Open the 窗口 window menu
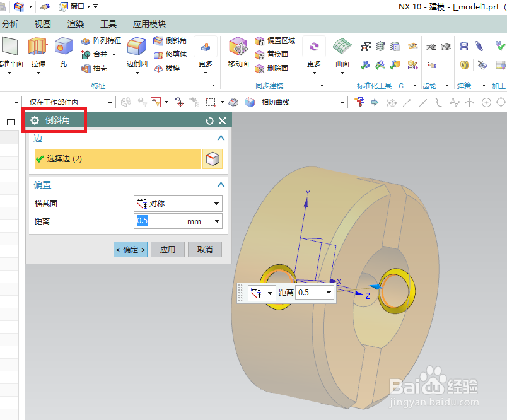Viewport: 507px width, 420px height. tap(74, 6)
